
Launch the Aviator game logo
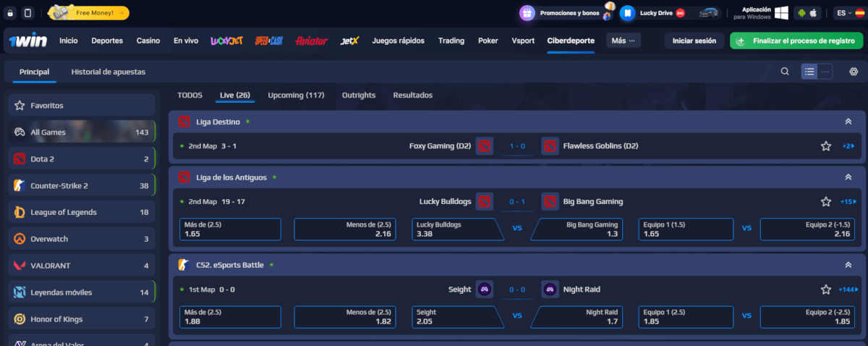point(311,41)
